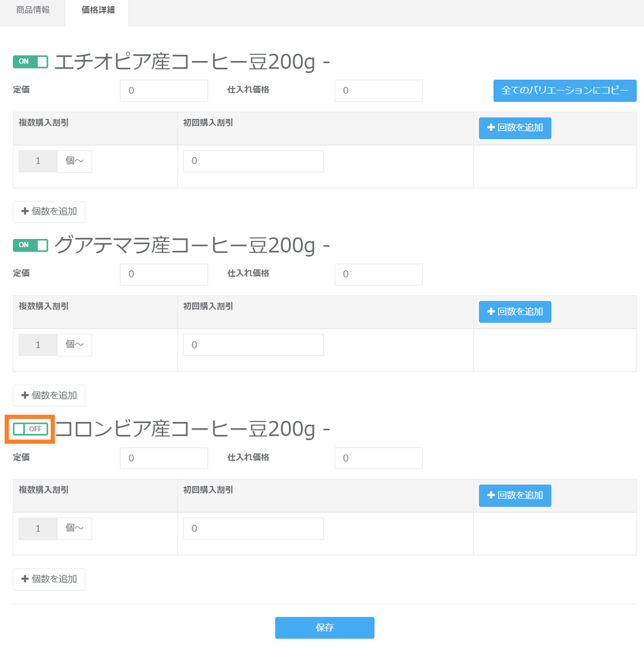Image resolution: width=644 pixels, height=647 pixels.
Task: Focus the 定価 field for グアテマラ産
Action: click(x=164, y=274)
